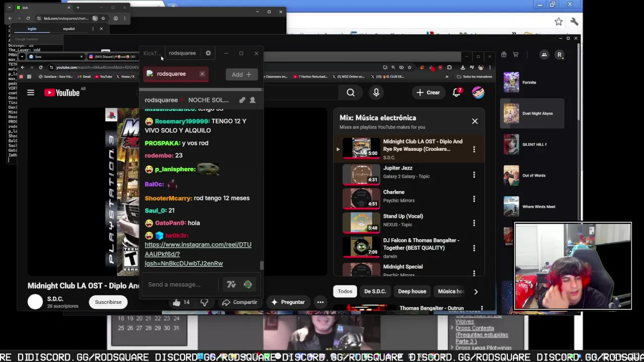The height and width of the screenshot is (362, 644).
Task: Like the video with thumbs up
Action: (181, 302)
